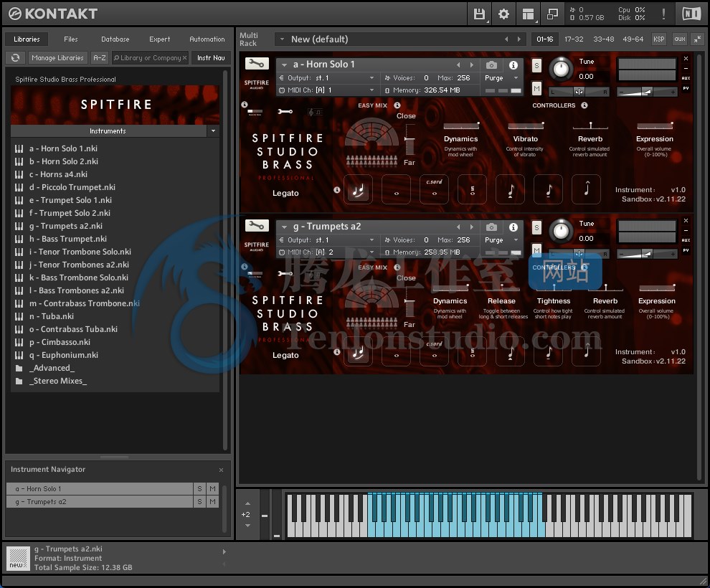Switch to Libraries tab
The height and width of the screenshot is (588, 710).
pos(27,39)
